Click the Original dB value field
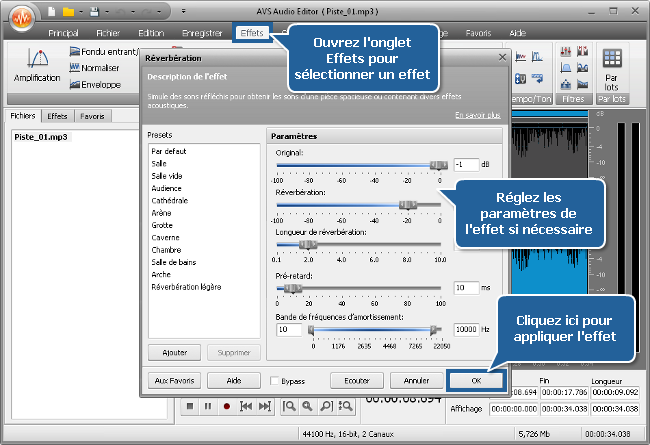Viewport: 650px width, 445px height. pos(465,164)
